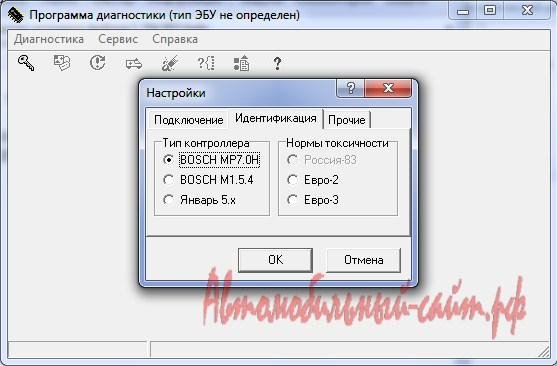The height and width of the screenshot is (366, 557).
Task: Maximize the main program window
Action: (x=490, y=11)
